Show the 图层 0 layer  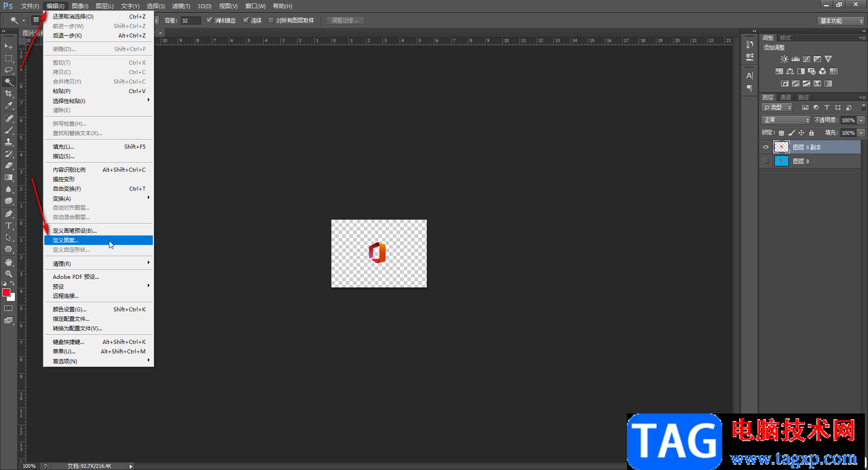tap(766, 161)
